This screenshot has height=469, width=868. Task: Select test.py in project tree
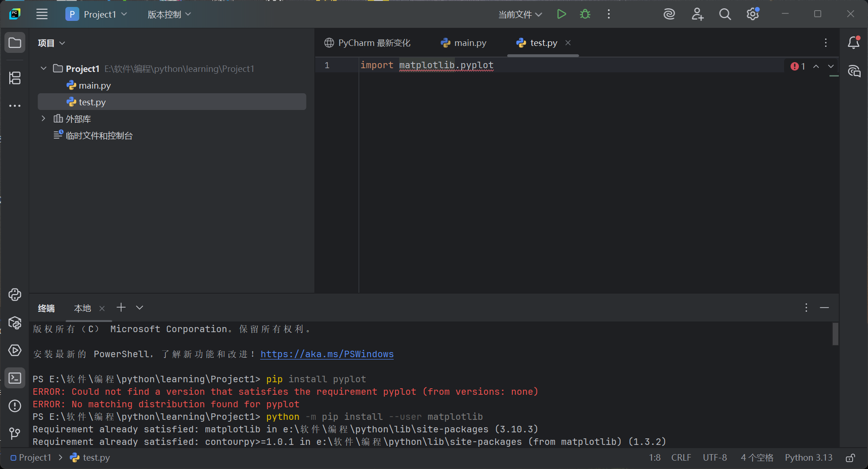(x=172, y=102)
